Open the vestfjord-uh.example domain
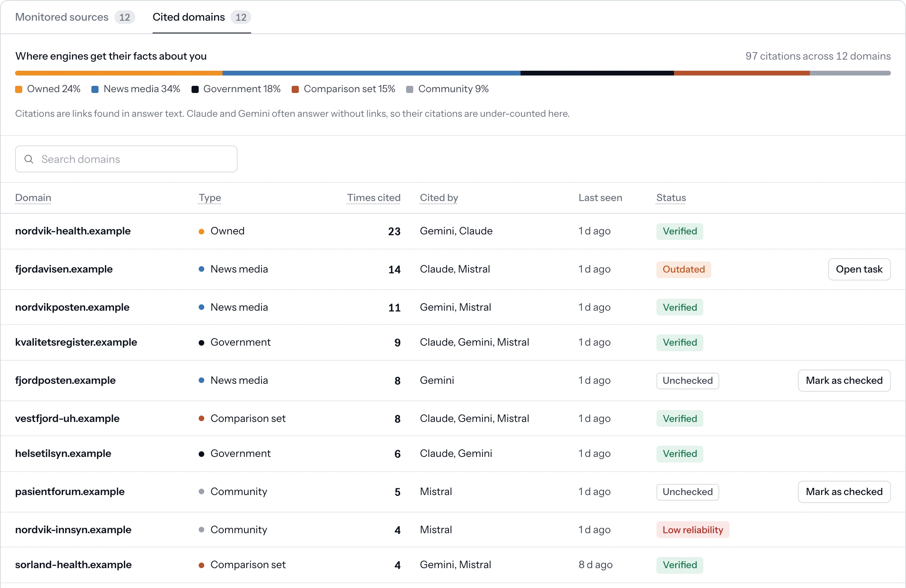 coord(67,419)
